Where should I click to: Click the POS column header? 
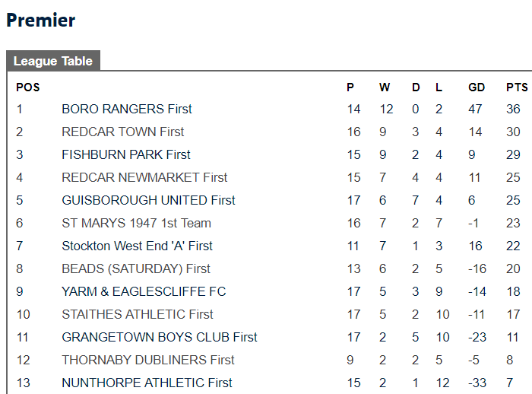tap(28, 87)
